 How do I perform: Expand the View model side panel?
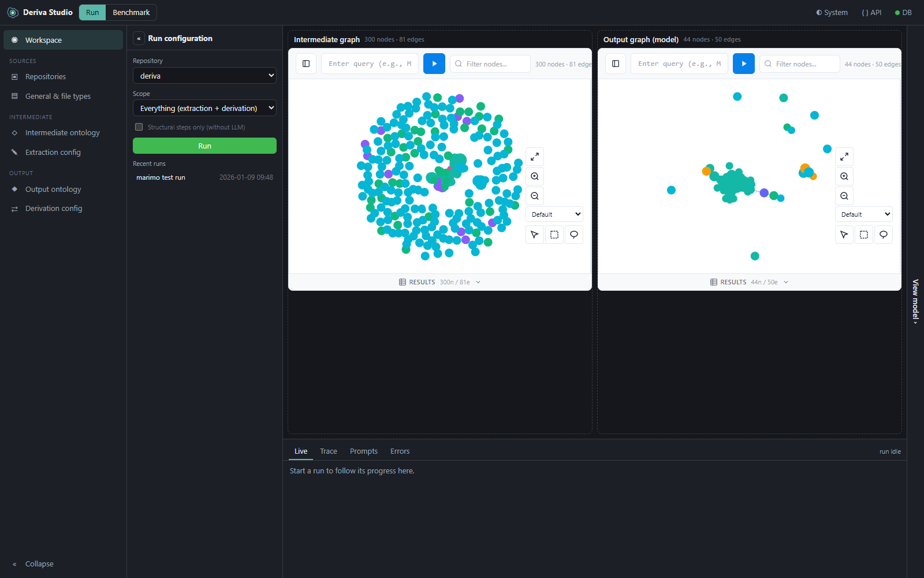(x=915, y=301)
